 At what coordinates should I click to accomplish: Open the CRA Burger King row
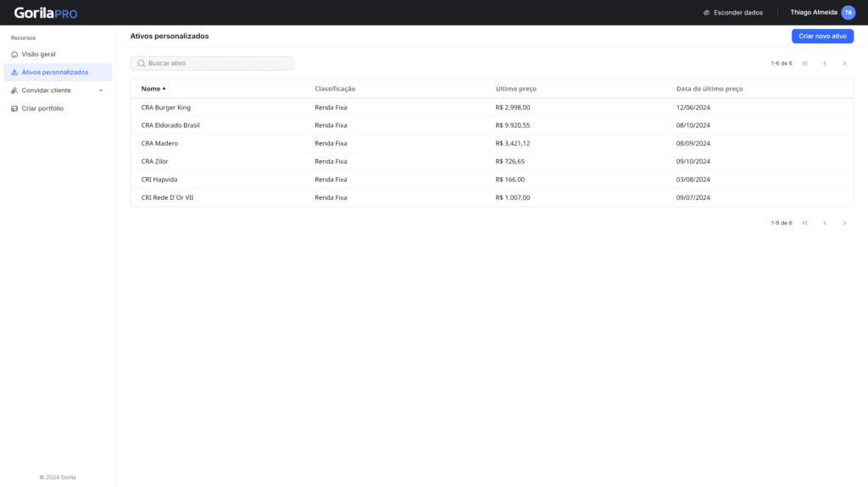(x=492, y=108)
